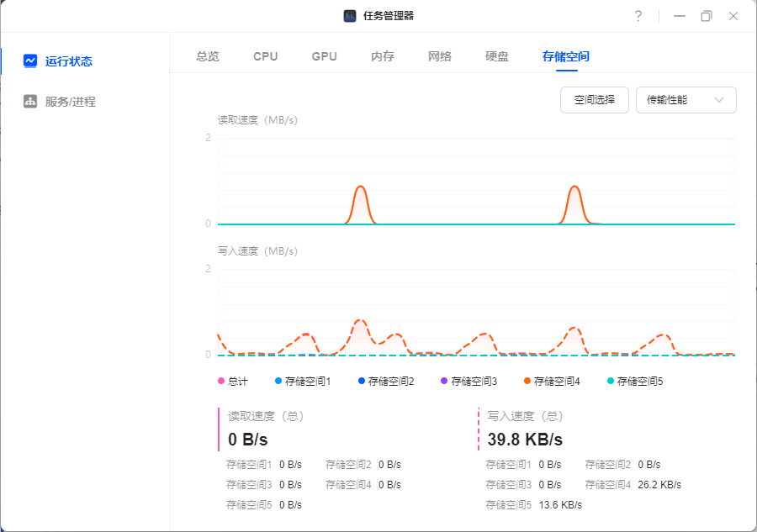This screenshot has width=757, height=532.
Task: Click the 读取速度（总） heading
Action: tap(266, 416)
